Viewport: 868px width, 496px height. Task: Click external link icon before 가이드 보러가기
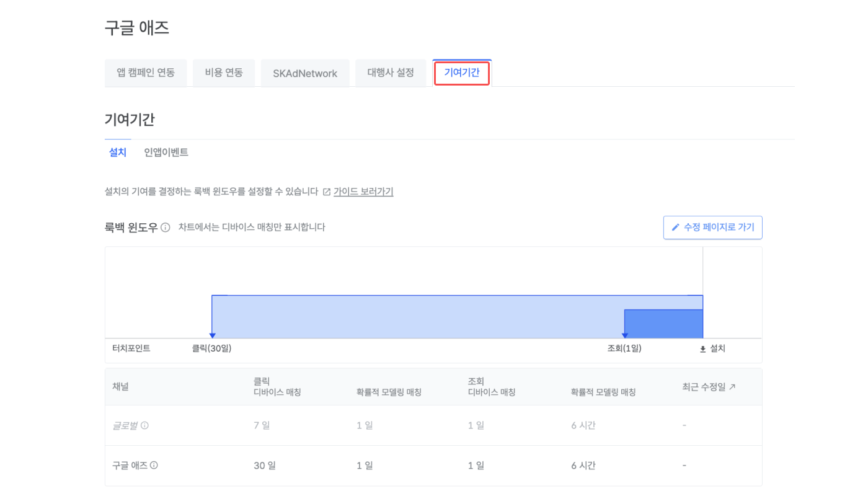coord(327,192)
